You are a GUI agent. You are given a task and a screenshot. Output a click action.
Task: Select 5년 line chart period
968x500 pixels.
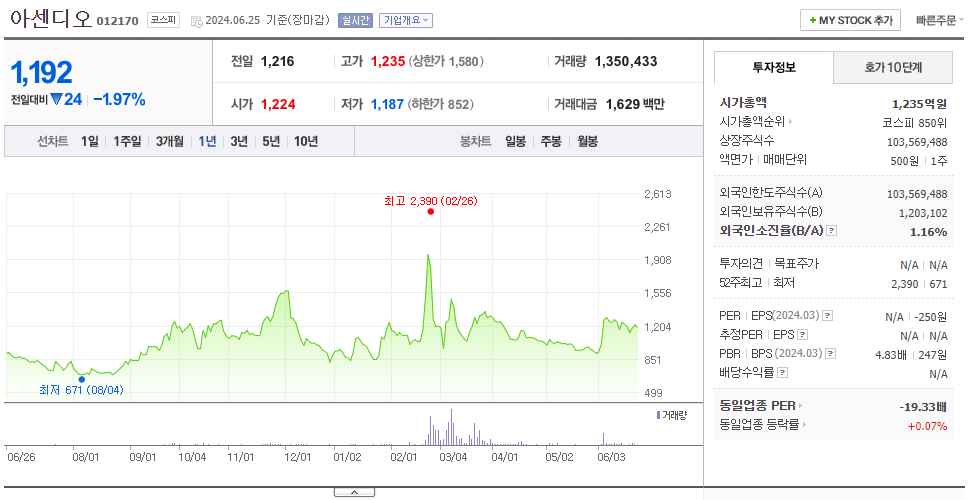(271, 141)
